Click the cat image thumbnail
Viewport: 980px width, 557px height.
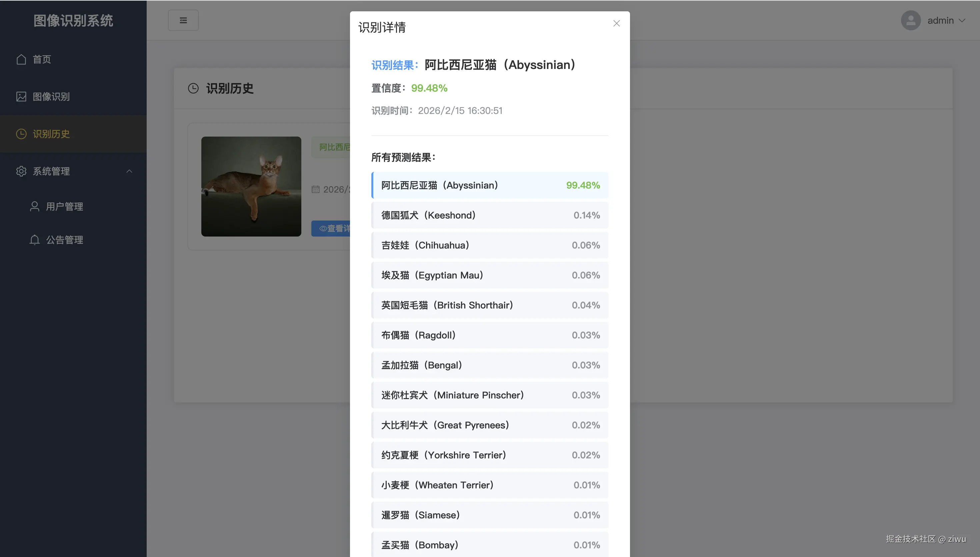click(x=251, y=187)
